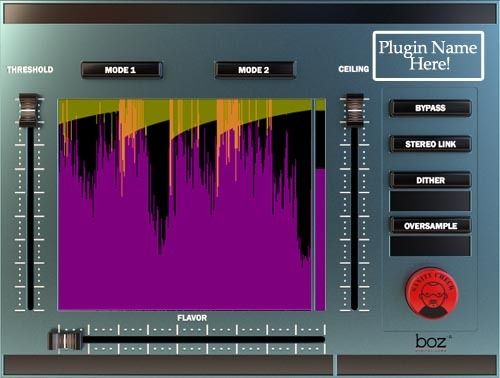Viewport: 500px width, 378px height.
Task: Click the top dark title bar strip
Action: click(x=250, y=14)
